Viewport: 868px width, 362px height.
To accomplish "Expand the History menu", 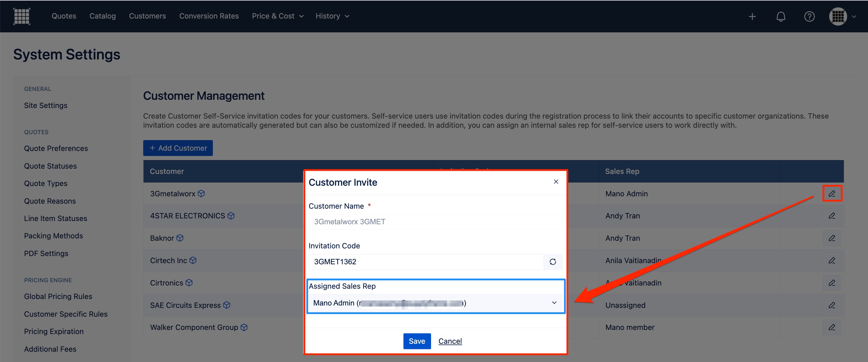I will click(332, 16).
